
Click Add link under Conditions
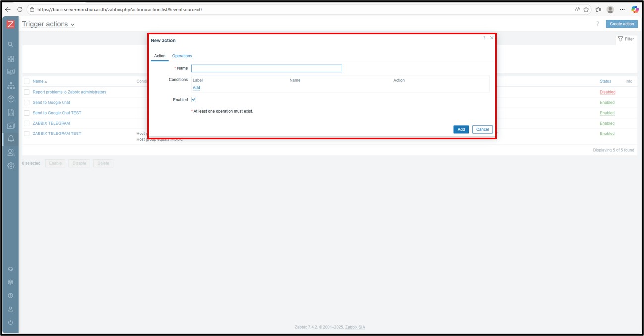tap(196, 88)
